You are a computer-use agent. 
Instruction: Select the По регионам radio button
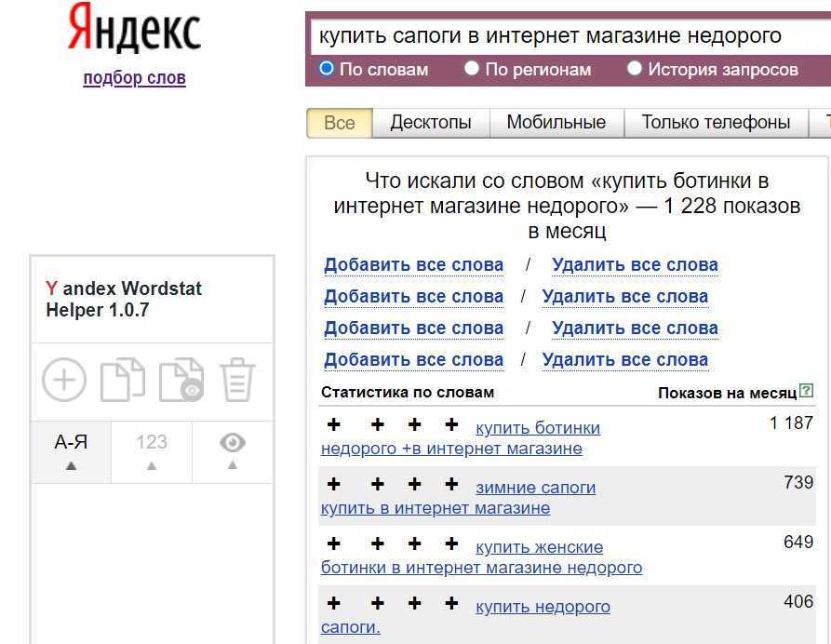(472, 68)
